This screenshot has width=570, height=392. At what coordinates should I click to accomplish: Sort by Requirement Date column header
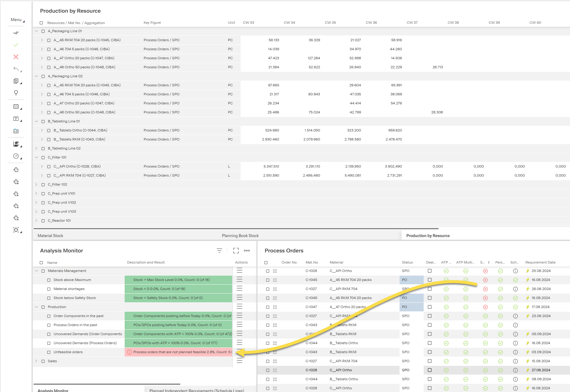pos(540,262)
